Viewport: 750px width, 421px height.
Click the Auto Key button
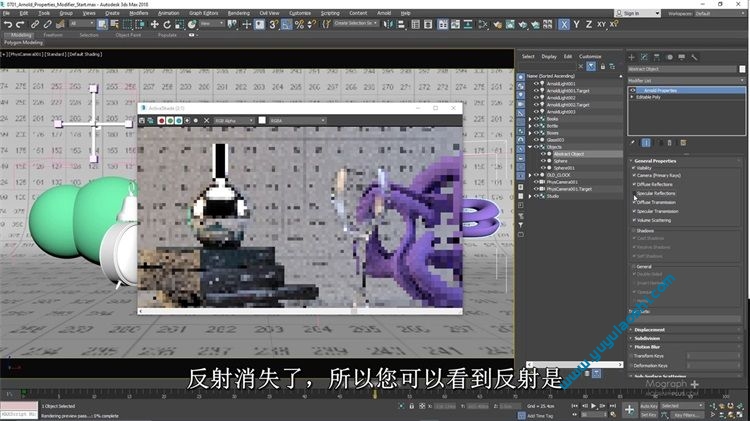click(649, 406)
